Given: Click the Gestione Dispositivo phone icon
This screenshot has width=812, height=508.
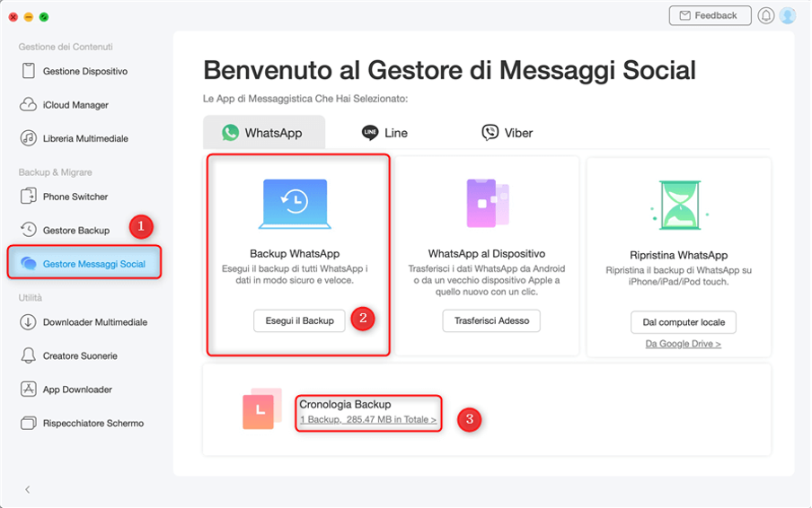Looking at the screenshot, I should [29, 71].
